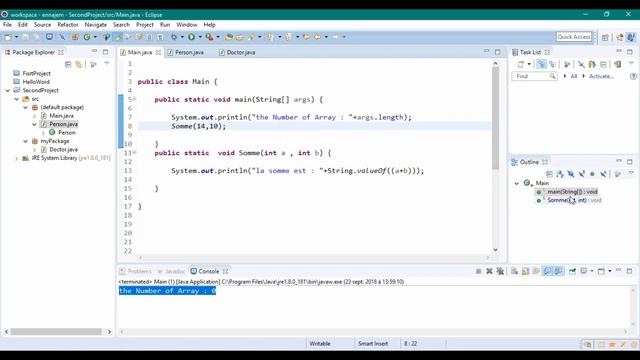Viewport: 640px width, 360px height.
Task: Collapse the SecondProject tree node
Action: (8, 91)
